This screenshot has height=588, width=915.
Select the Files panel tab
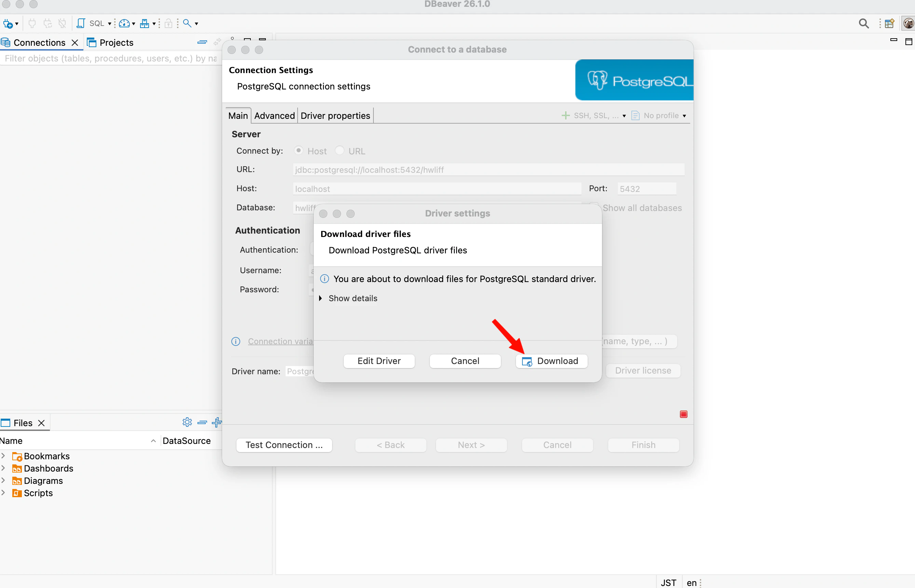point(23,423)
